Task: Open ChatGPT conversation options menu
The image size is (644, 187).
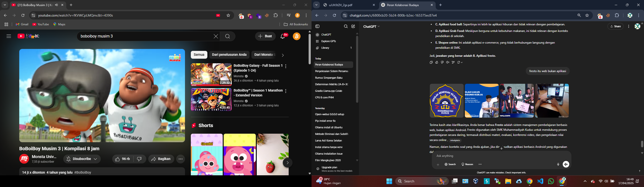Action: (628, 27)
